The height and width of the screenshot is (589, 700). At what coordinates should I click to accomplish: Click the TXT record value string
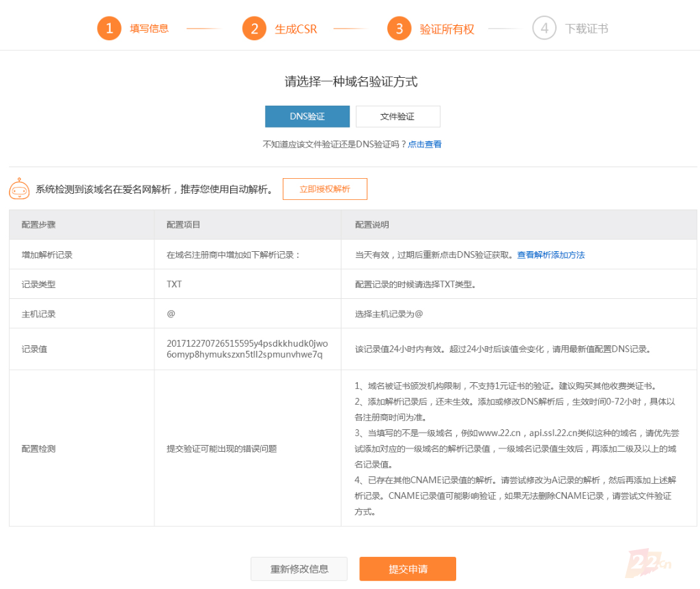click(x=247, y=349)
